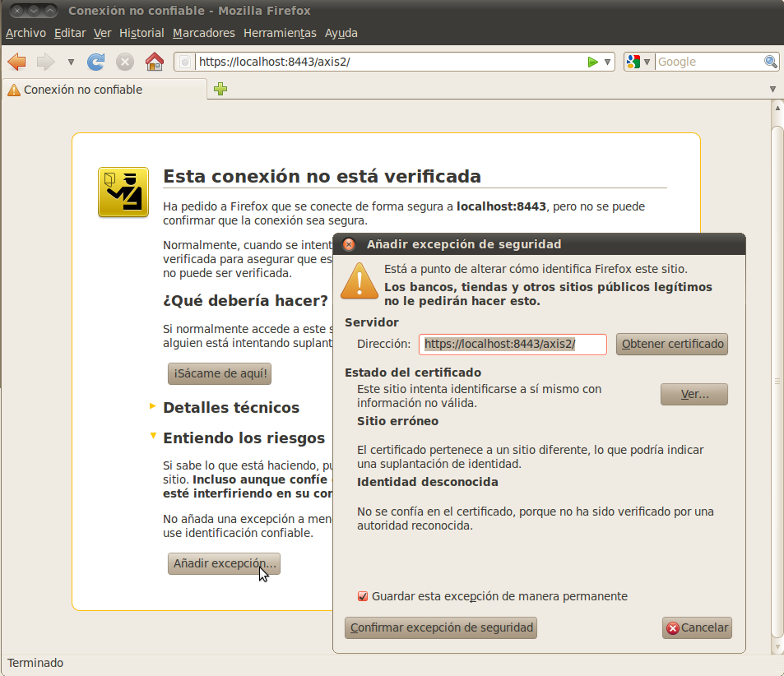Click the 'Ver...' certificate button
The width and height of the screenshot is (784, 676).
694,394
